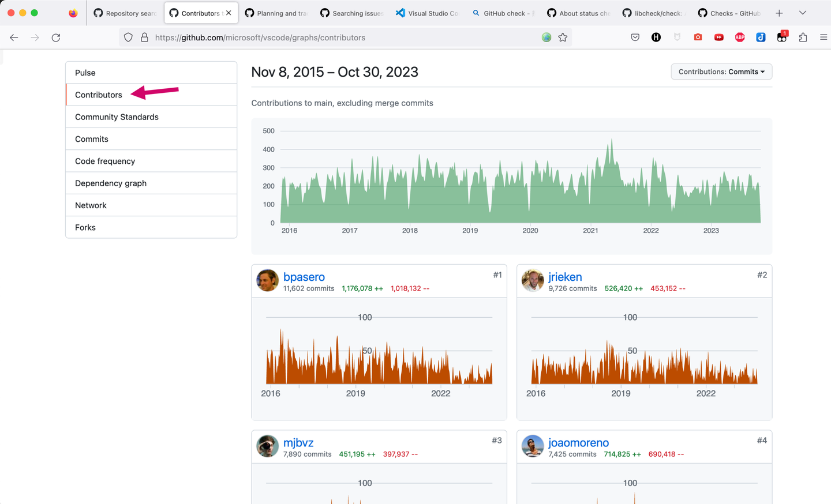Open the bpasero profile link
The width and height of the screenshot is (831, 504).
point(304,277)
